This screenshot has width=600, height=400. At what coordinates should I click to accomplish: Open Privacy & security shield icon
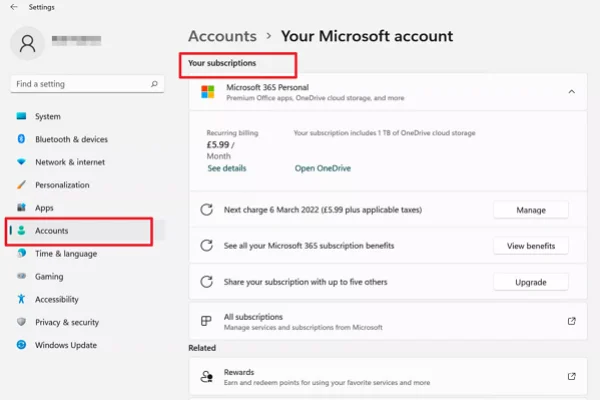tap(21, 323)
